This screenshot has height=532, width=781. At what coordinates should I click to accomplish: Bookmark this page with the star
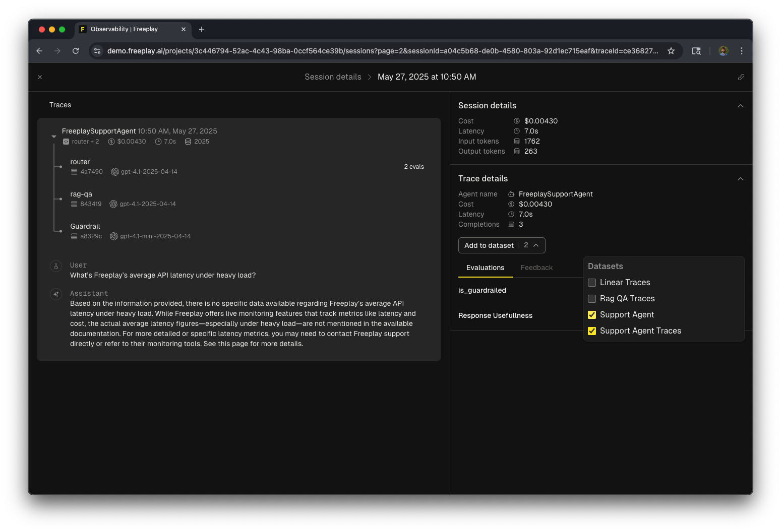point(671,51)
